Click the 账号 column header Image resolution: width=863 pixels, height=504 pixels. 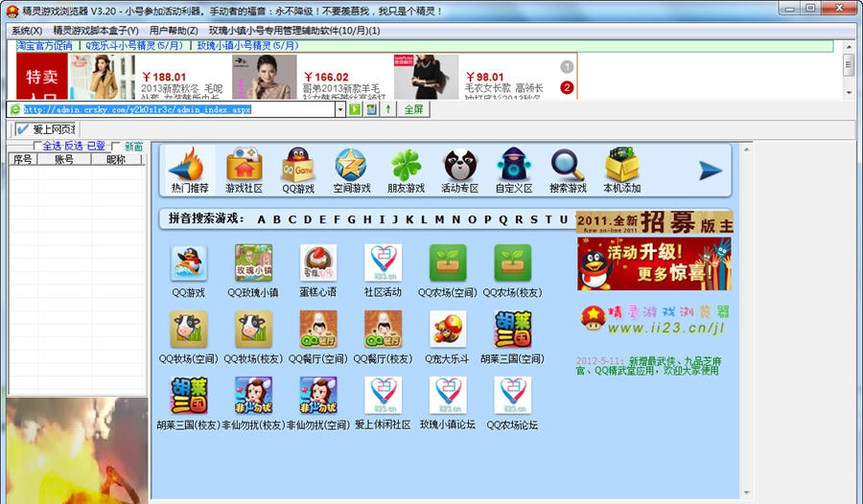64,160
